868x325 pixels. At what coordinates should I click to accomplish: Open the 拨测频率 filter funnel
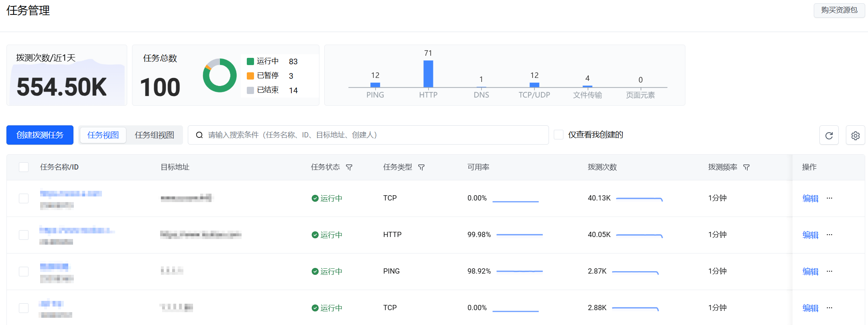click(746, 167)
